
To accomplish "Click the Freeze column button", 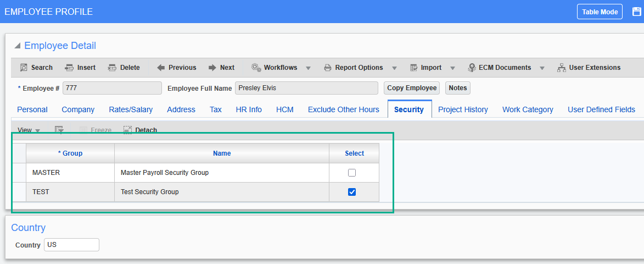I will click(96, 130).
